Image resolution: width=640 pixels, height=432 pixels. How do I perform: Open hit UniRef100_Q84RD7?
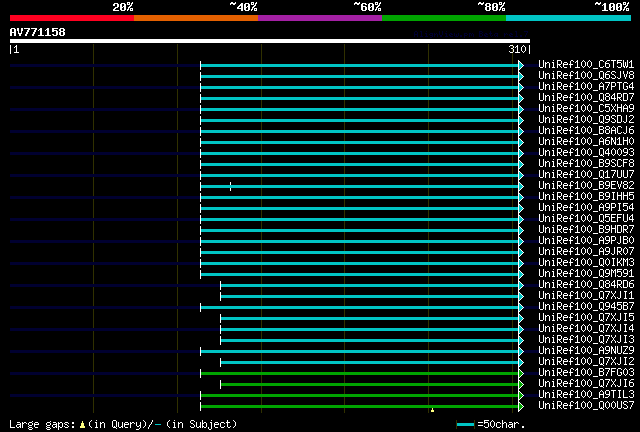pyautogui.click(x=586, y=98)
